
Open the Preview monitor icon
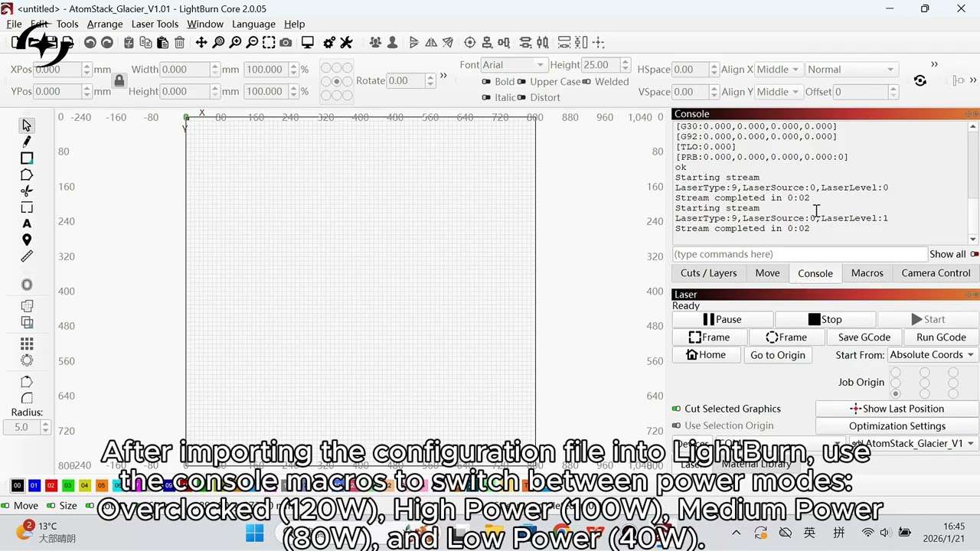[307, 43]
